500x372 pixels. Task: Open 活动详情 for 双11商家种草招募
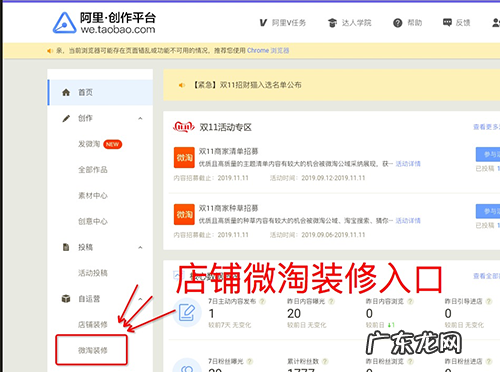coord(408,221)
